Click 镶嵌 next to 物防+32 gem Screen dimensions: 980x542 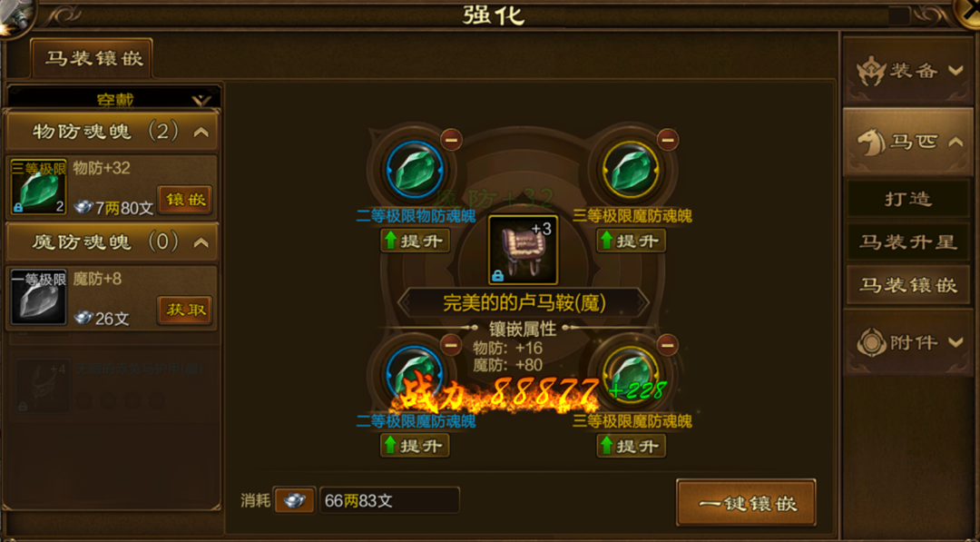185,200
